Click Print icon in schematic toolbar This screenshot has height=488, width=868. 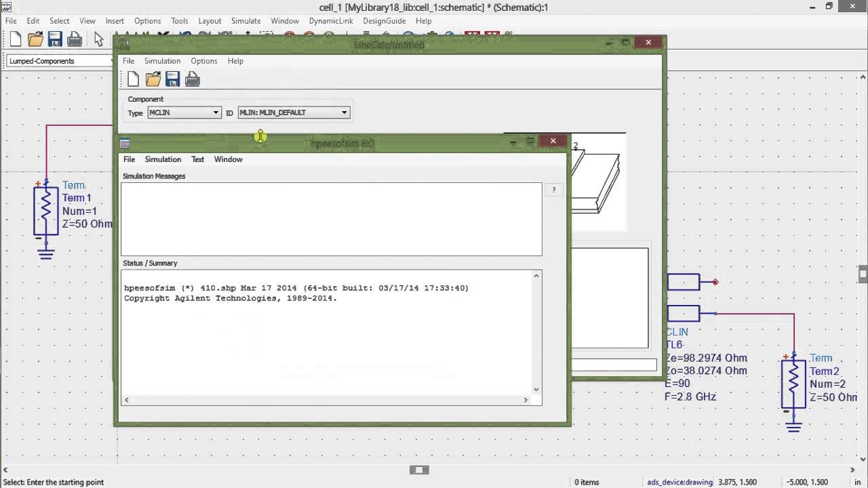(75, 39)
